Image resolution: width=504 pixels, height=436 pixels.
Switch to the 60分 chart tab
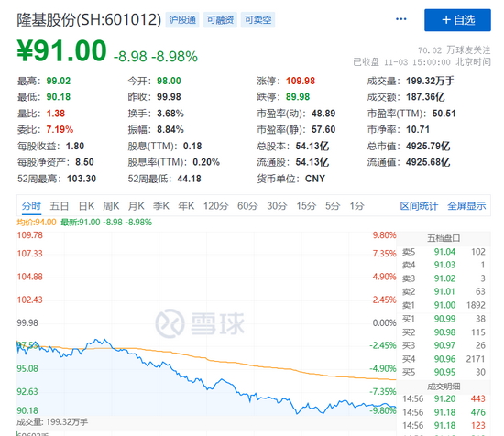click(x=247, y=205)
